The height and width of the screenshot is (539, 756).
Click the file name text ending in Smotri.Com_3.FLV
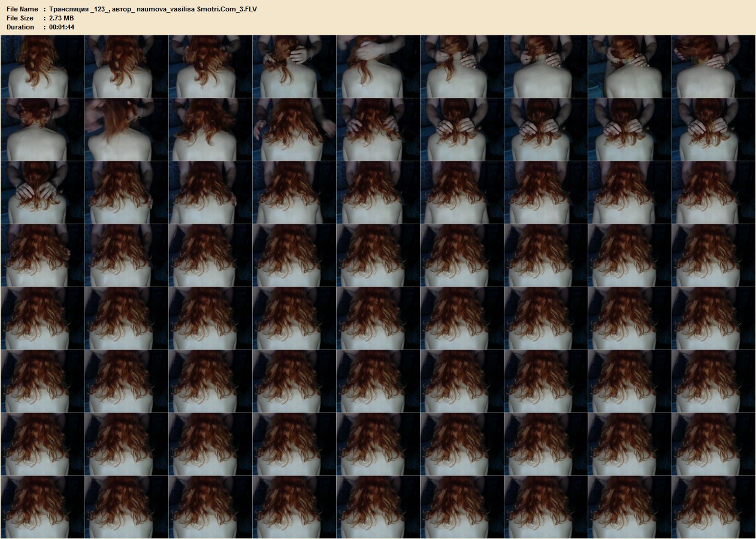tap(153, 9)
